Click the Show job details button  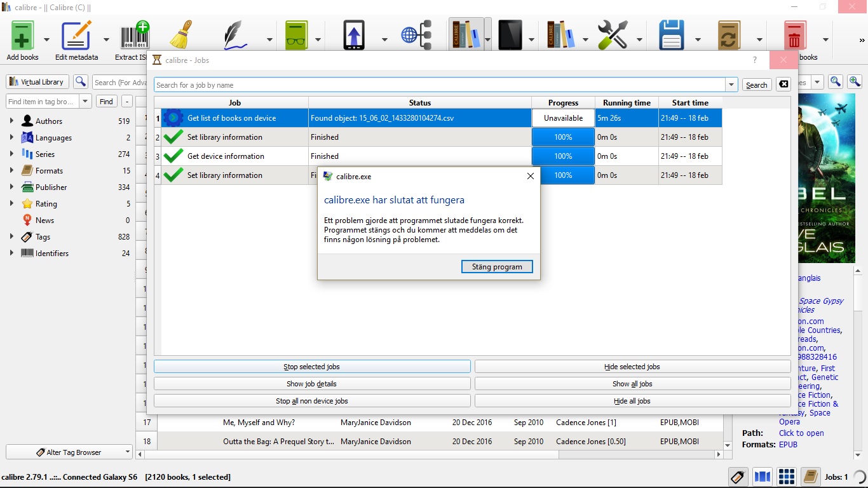pyautogui.click(x=312, y=384)
